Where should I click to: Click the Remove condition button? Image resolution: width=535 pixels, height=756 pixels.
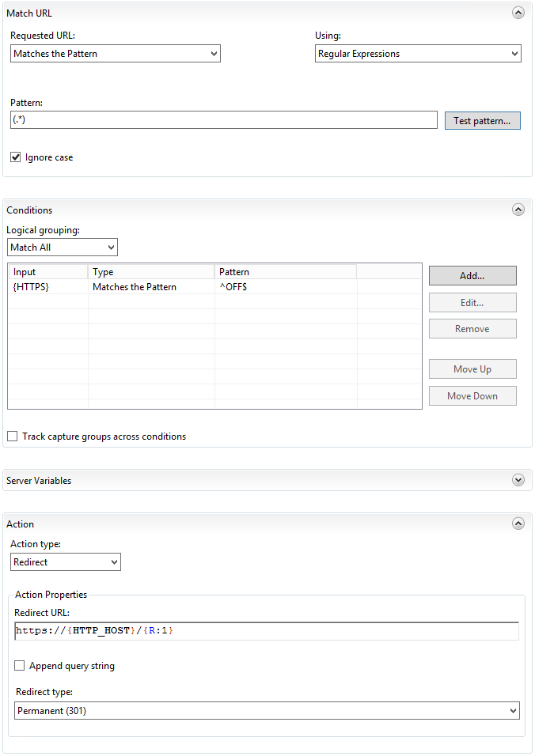472,329
